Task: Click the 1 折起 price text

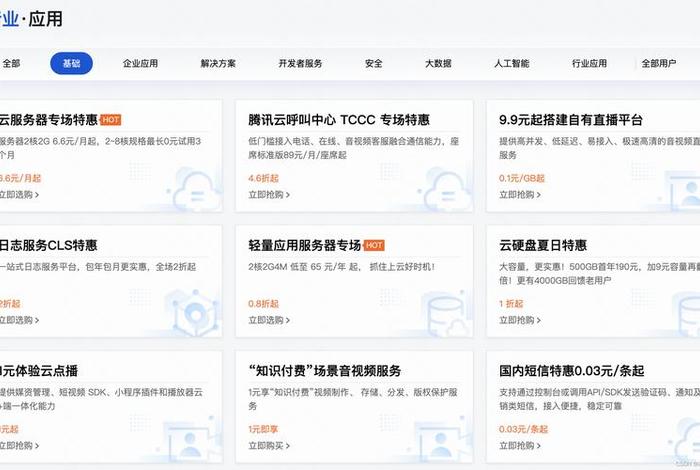Action: tap(511, 304)
